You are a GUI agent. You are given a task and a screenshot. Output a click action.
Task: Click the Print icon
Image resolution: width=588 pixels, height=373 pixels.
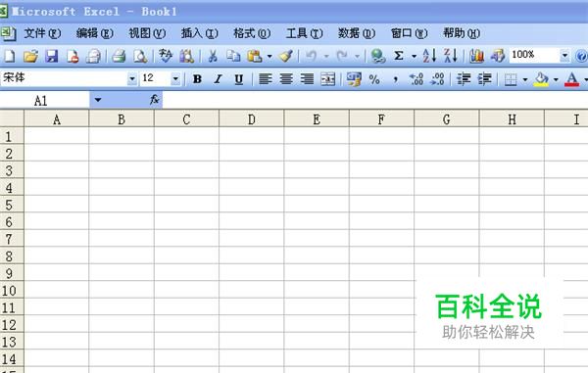tap(119, 56)
